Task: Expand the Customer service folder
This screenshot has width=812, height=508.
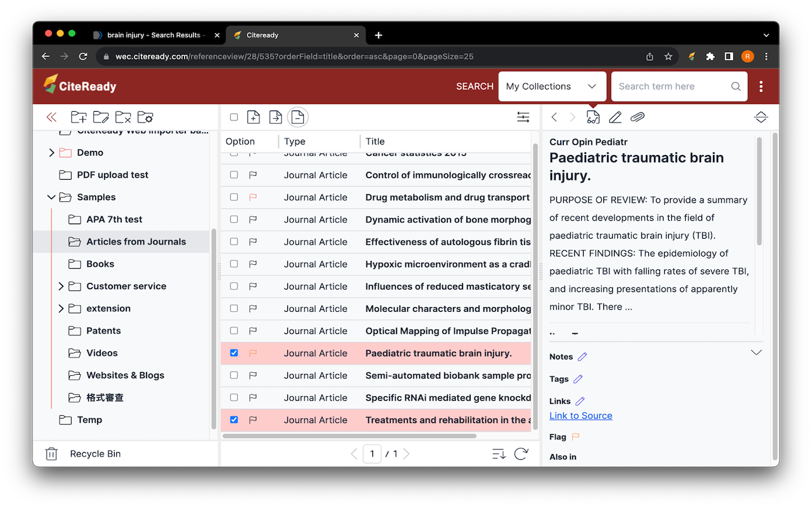Action: [61, 286]
